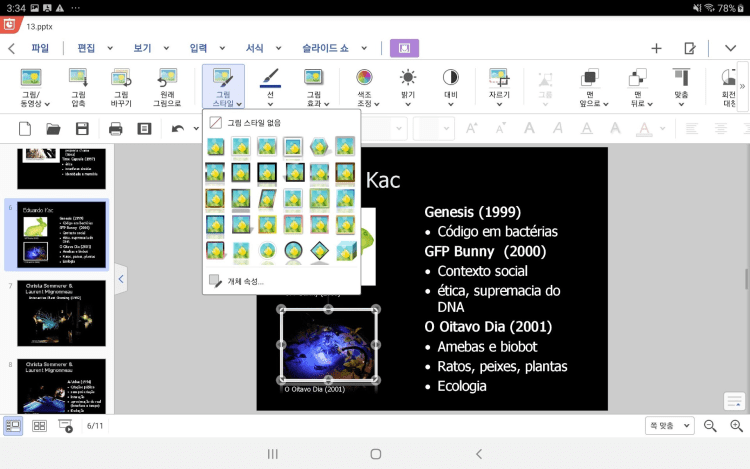Zoom in with the magnifier plus icon
The width and height of the screenshot is (750, 469).
point(737,425)
